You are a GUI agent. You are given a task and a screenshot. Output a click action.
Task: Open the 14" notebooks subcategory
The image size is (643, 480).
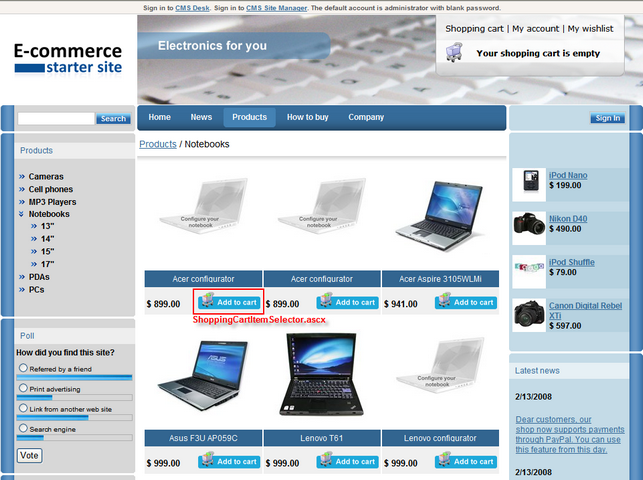click(48, 239)
